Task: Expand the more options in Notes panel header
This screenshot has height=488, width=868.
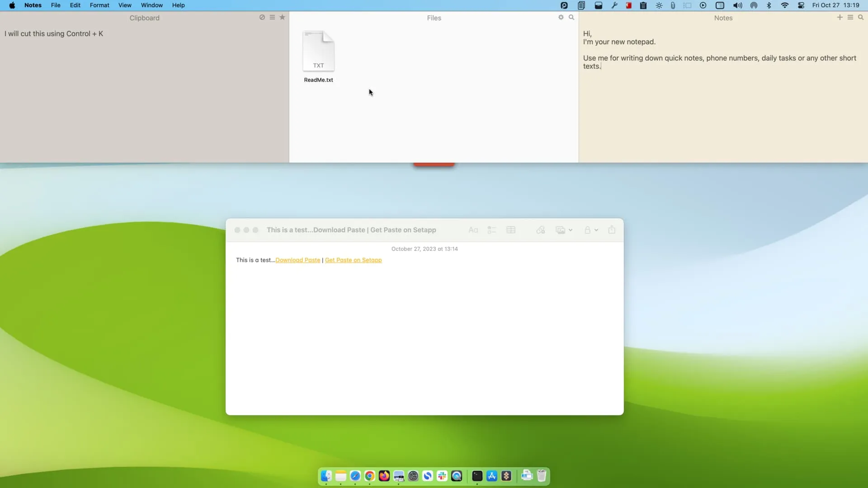Action: tap(851, 17)
